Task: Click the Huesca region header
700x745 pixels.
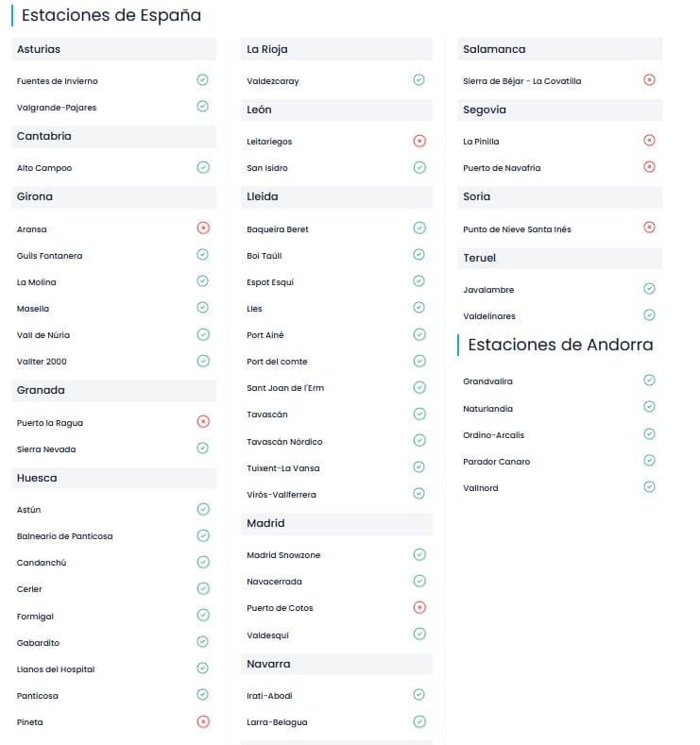Action: (x=37, y=478)
